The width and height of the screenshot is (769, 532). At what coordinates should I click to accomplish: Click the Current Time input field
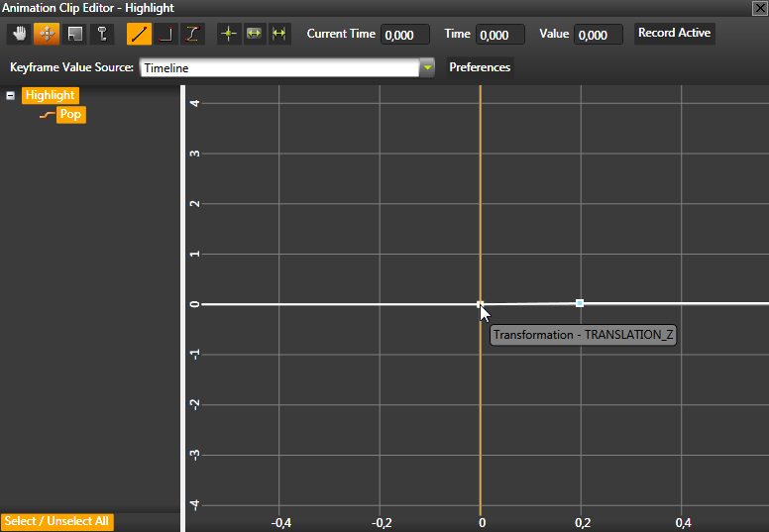click(x=405, y=35)
